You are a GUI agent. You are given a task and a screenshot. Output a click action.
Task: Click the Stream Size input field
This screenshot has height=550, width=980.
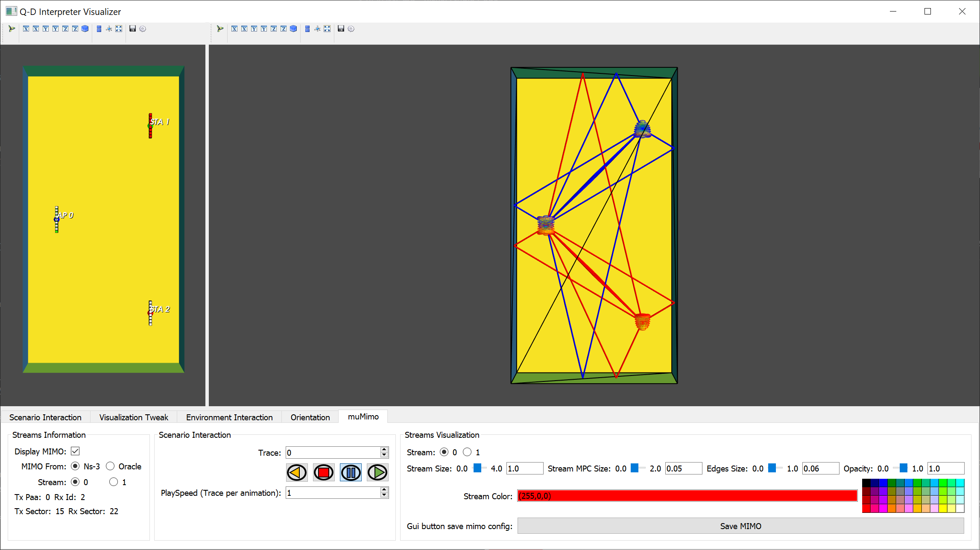click(x=524, y=469)
